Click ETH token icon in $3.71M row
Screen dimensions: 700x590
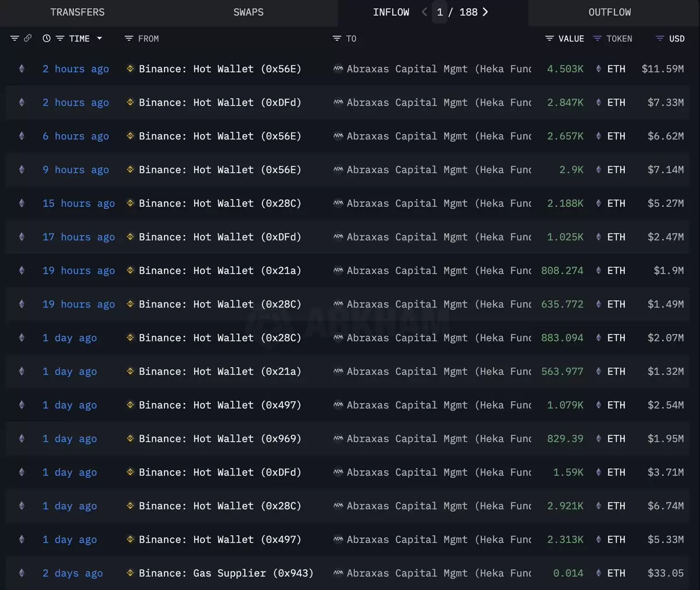coord(598,472)
